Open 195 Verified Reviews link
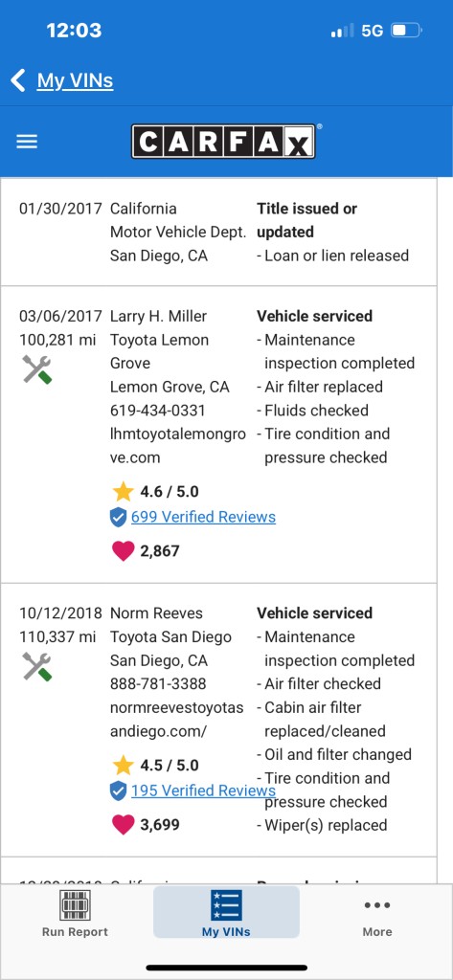 click(x=203, y=791)
